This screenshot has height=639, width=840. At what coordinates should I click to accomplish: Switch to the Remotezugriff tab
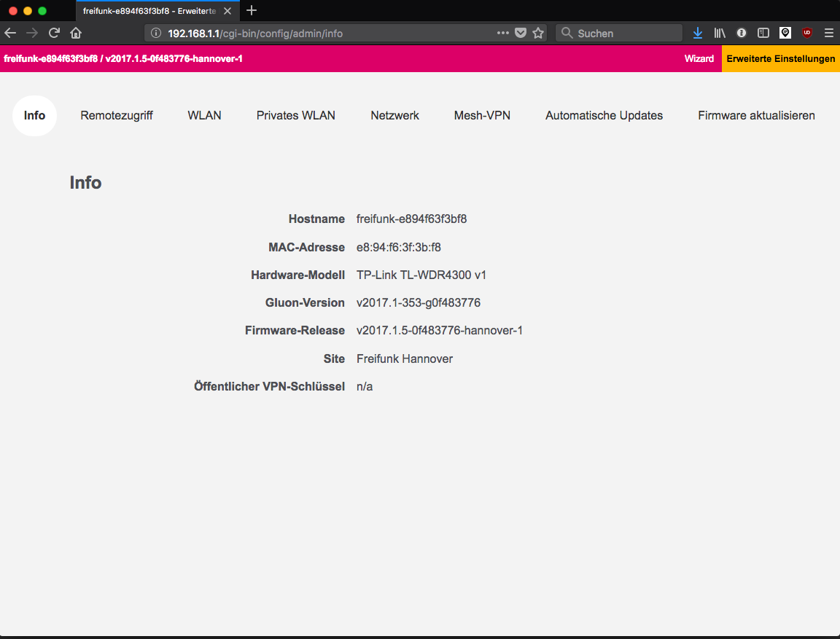tap(117, 115)
